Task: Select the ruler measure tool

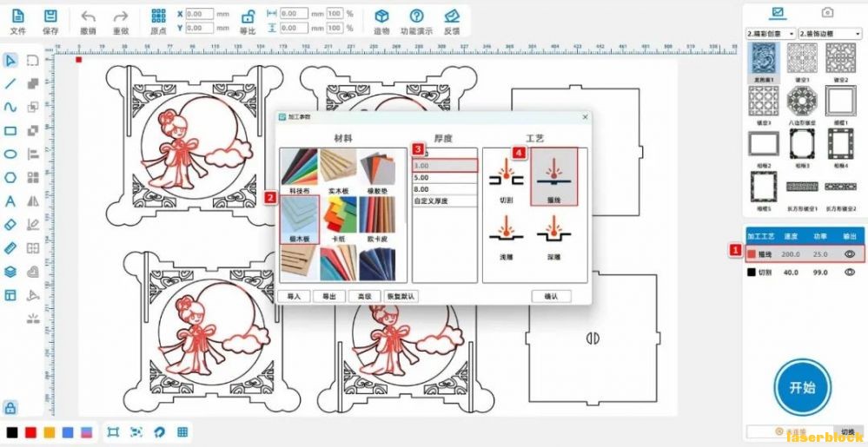Action: (x=10, y=248)
